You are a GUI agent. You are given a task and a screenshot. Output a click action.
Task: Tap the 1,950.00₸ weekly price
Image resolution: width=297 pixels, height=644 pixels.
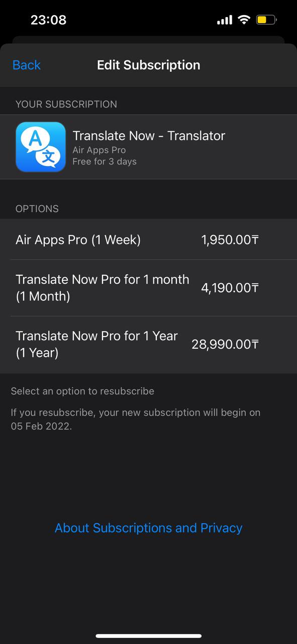[x=230, y=240]
